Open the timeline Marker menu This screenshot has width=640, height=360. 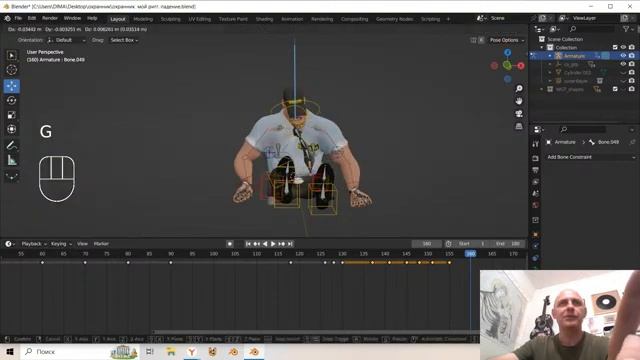(101, 244)
